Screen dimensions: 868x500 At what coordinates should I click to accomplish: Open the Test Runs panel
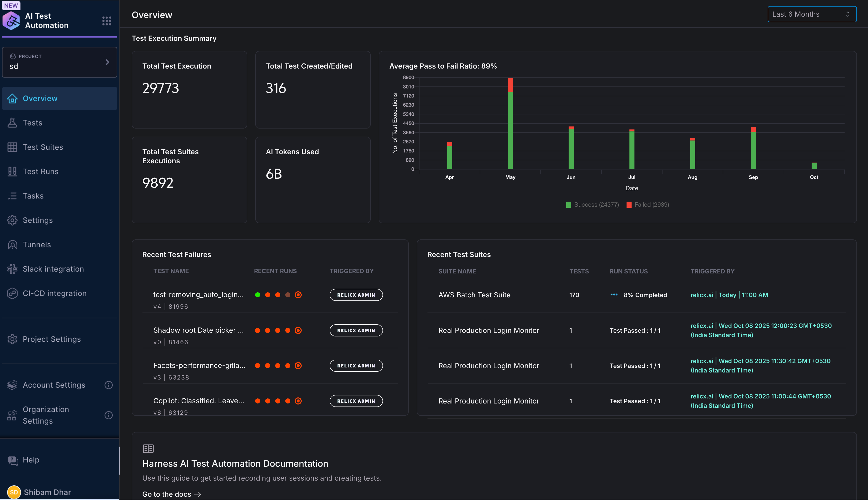click(x=41, y=171)
